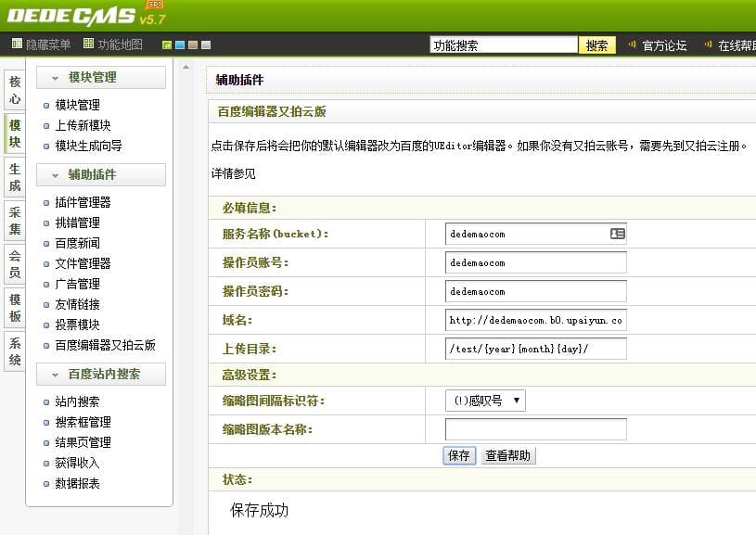
Task: Select the brown theme color swatch
Action: (193, 45)
